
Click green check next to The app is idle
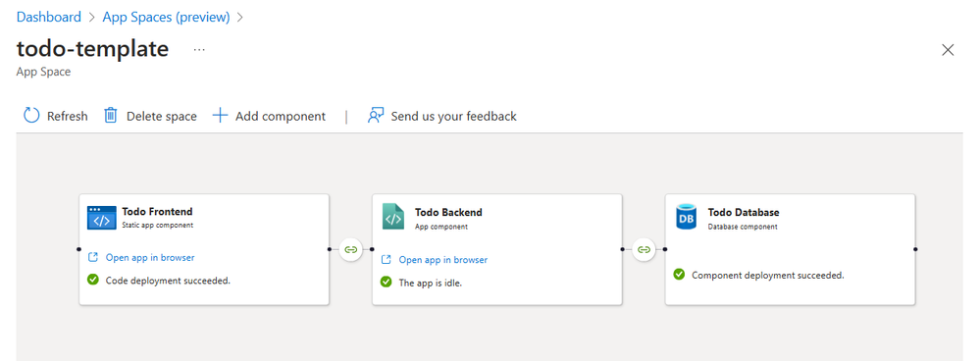click(x=387, y=283)
